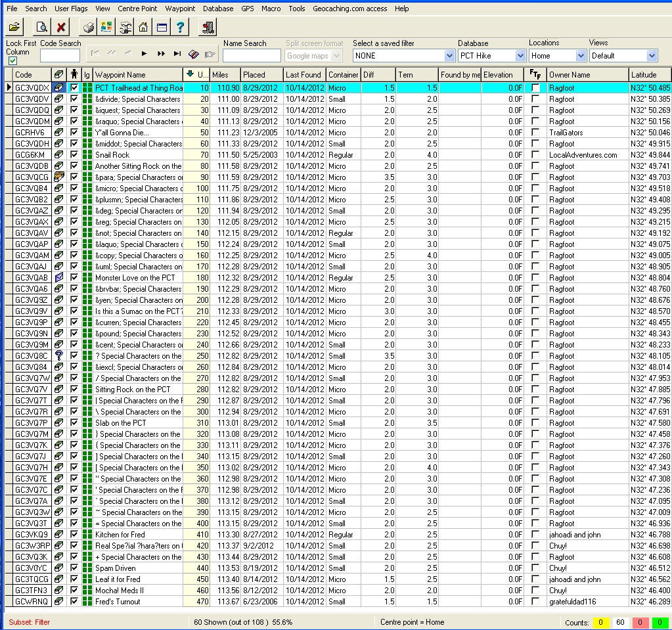
Task: Click the FTF column header icon
Action: [x=535, y=75]
